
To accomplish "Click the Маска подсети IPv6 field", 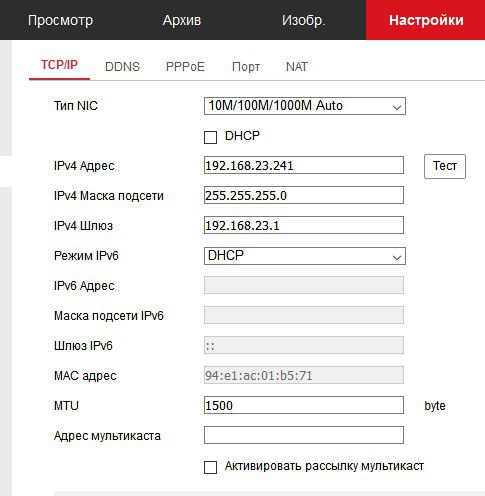I will pos(304,315).
